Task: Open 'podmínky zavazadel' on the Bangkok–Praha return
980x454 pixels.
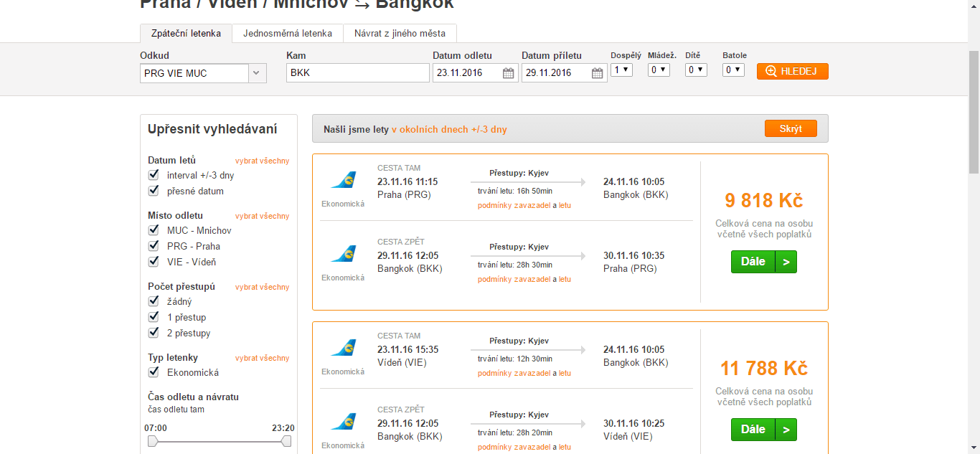Action: (x=514, y=279)
